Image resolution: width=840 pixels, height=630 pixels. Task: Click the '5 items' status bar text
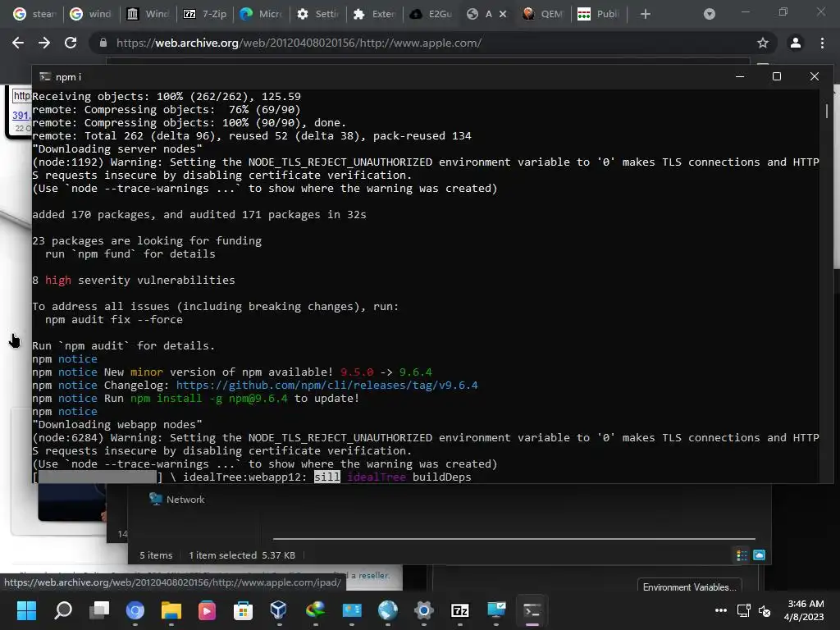(156, 555)
